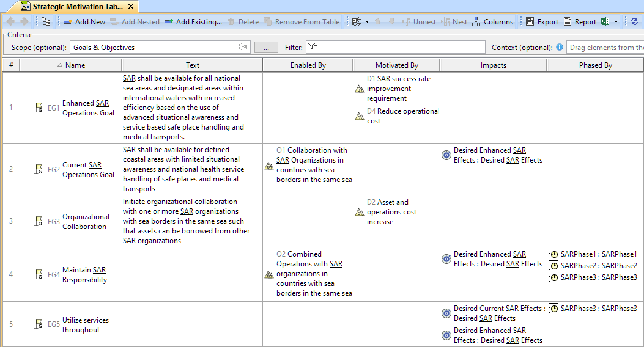Switch to Strategic Motivation Table tab
The height and width of the screenshot is (347, 644).
pyautogui.click(x=77, y=7)
